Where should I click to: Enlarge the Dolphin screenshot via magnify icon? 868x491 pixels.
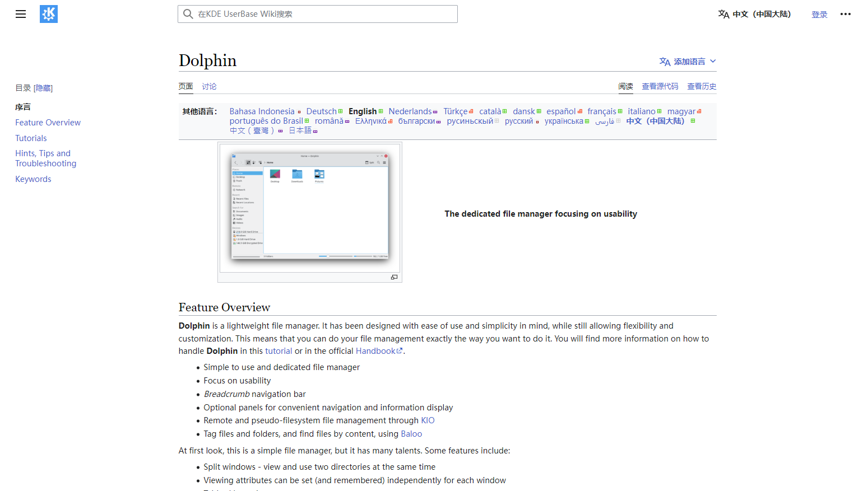pyautogui.click(x=394, y=277)
